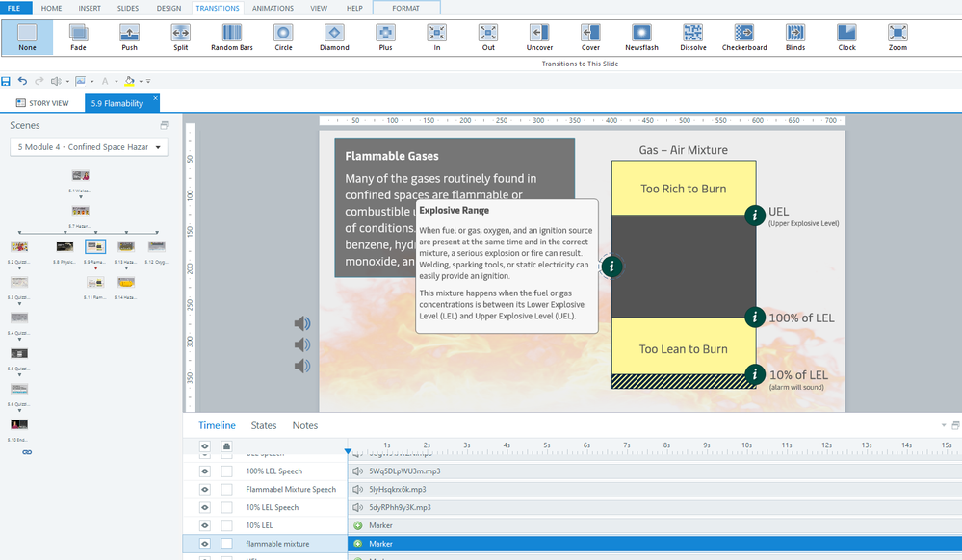Viewport: 962px width, 560px height.
Task: Apply the Fade transition
Action: tap(78, 38)
